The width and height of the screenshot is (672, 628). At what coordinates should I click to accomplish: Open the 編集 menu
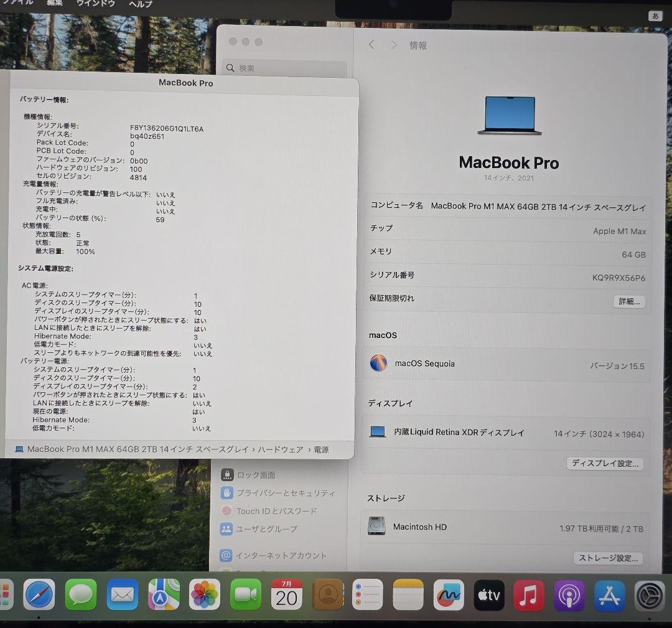pyautogui.click(x=55, y=3)
